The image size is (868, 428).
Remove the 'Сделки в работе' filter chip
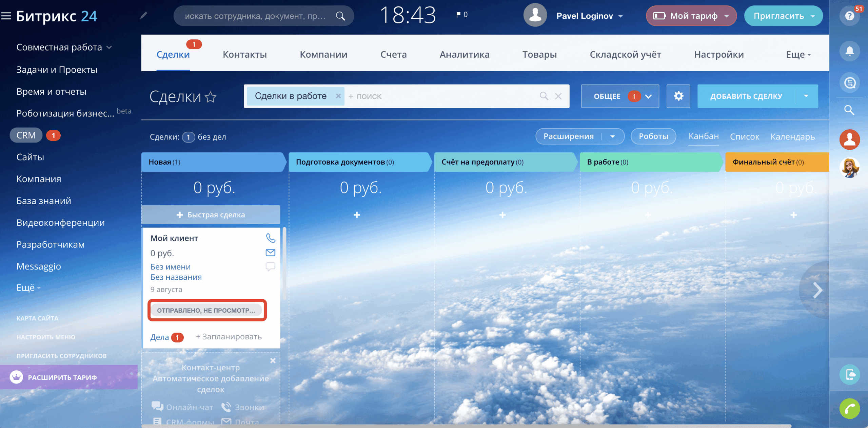click(x=338, y=96)
